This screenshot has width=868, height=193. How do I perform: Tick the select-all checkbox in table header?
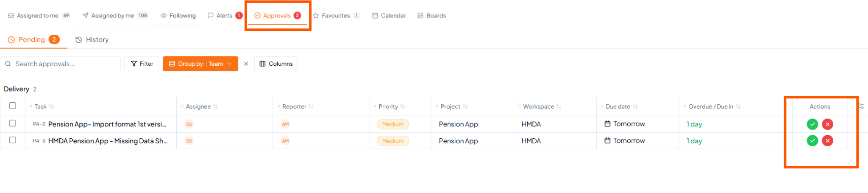13,106
